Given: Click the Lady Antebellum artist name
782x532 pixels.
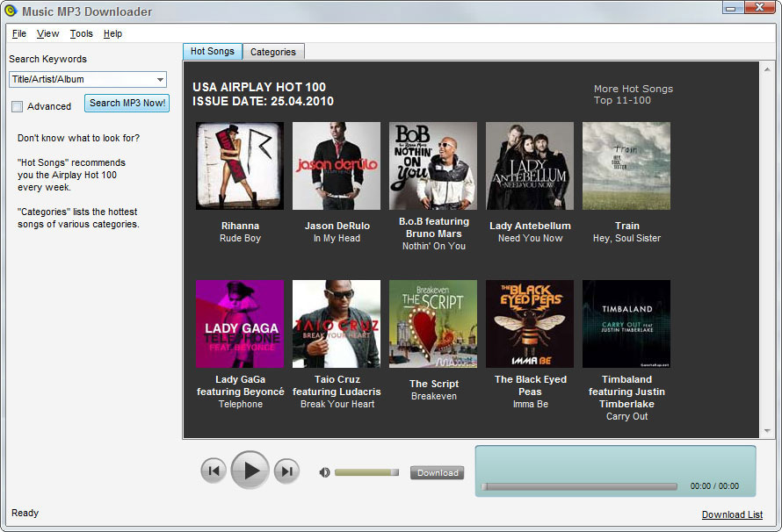Looking at the screenshot, I should point(530,226).
